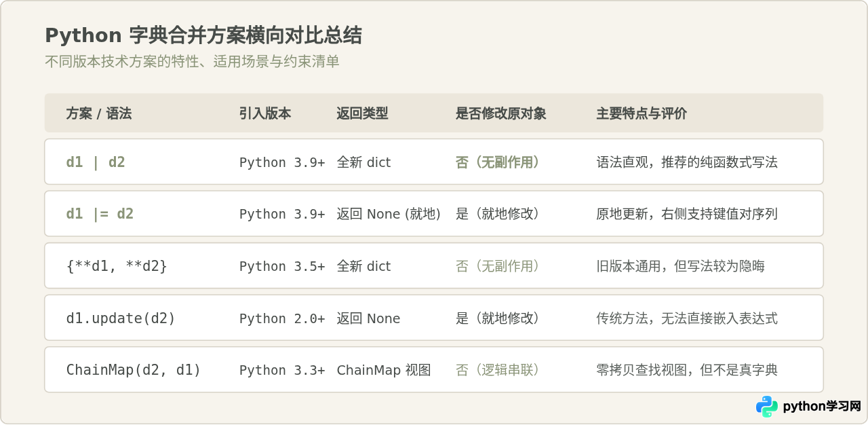The height and width of the screenshot is (425, 868).
Task: Click the 'Python 3.5+' version cell
Action: 282,266
